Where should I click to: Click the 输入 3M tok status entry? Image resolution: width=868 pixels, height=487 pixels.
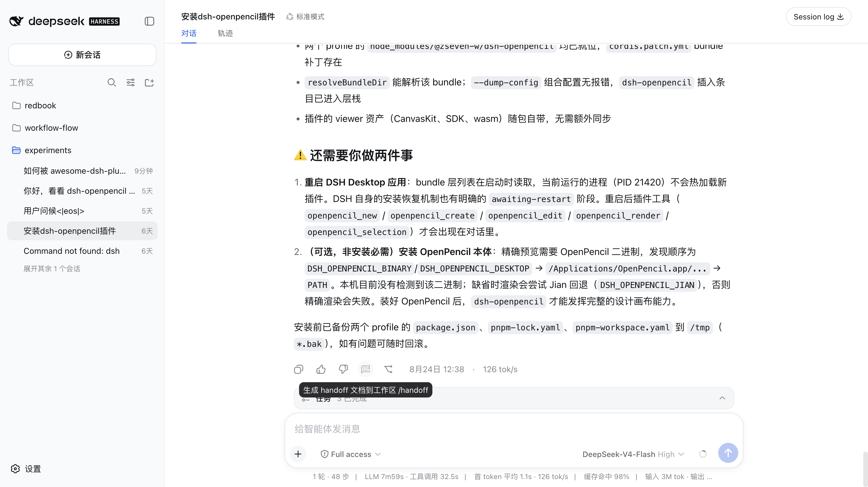[664, 476]
